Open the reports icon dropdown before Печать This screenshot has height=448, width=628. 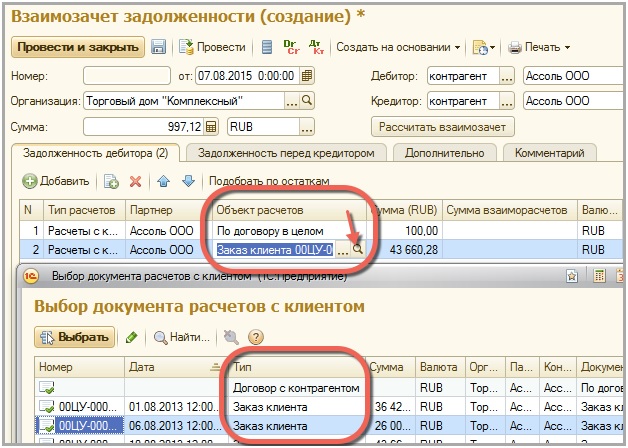[x=483, y=47]
